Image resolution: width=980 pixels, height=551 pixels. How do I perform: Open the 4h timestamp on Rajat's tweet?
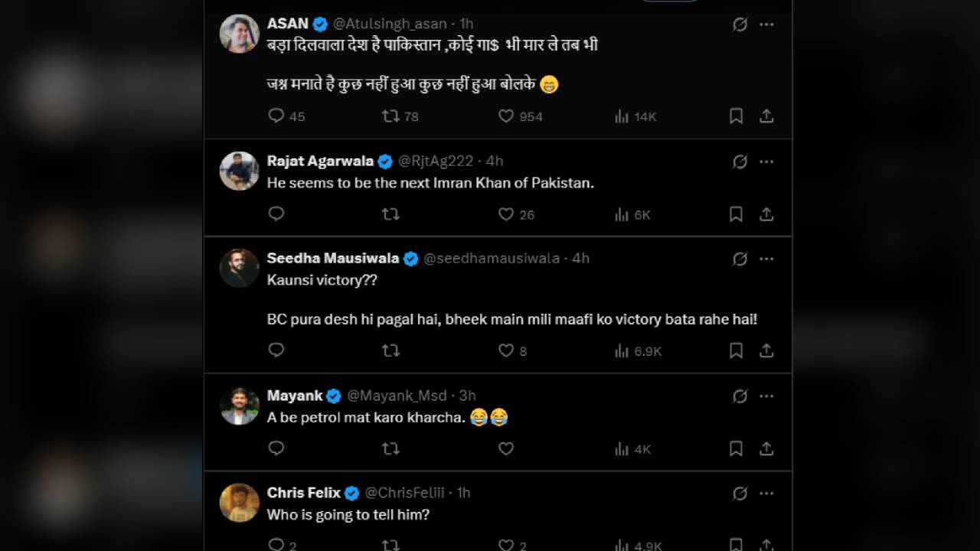click(x=495, y=161)
